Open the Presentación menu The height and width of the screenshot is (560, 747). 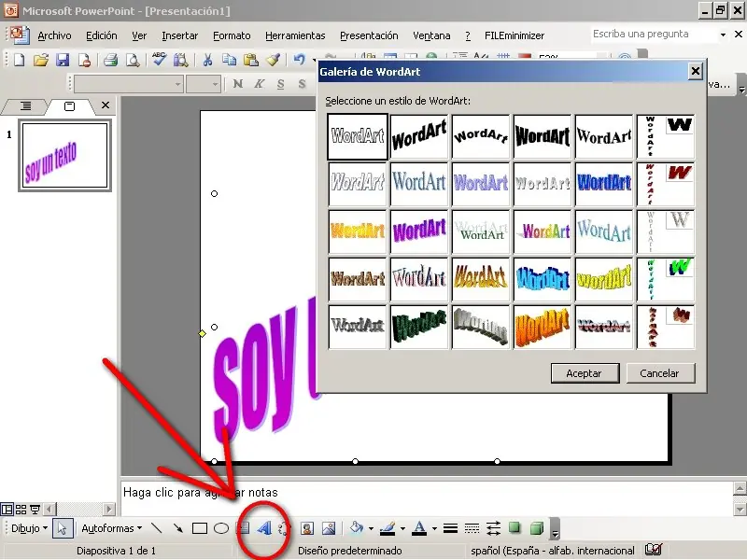(x=369, y=35)
